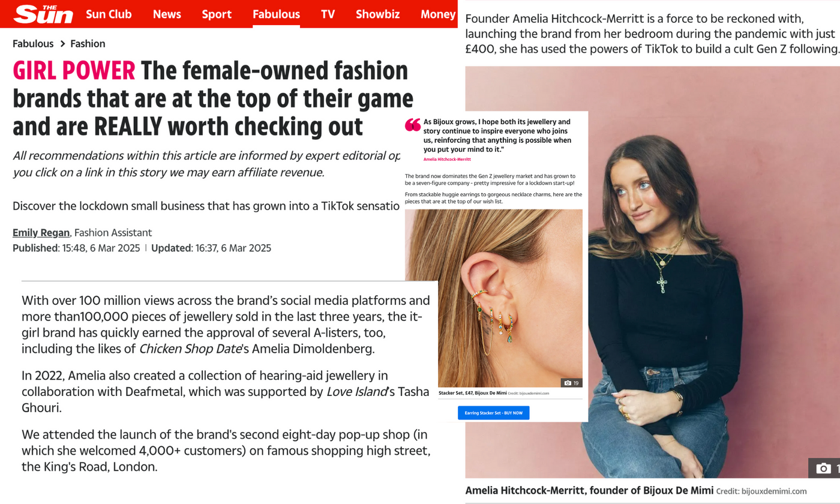Click the pink quotation mark icon
The width and height of the screenshot is (840, 504).
coord(413,125)
